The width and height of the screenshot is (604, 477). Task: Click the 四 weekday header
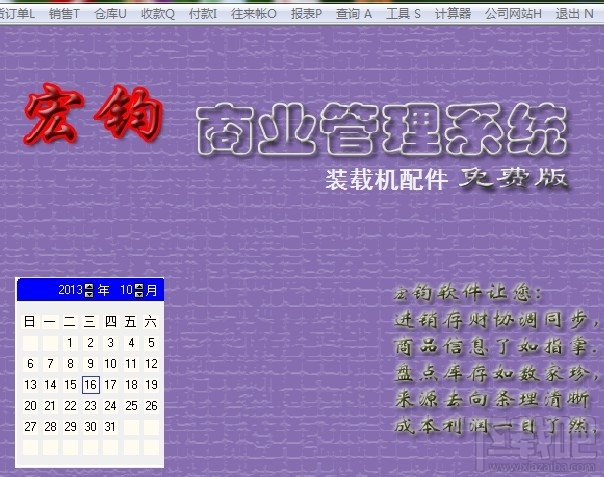[111, 321]
